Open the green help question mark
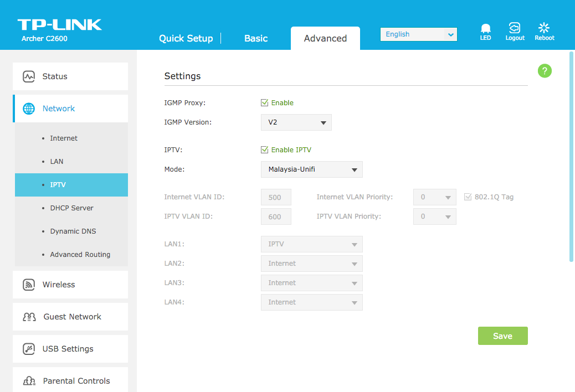575x392 pixels. click(x=545, y=71)
